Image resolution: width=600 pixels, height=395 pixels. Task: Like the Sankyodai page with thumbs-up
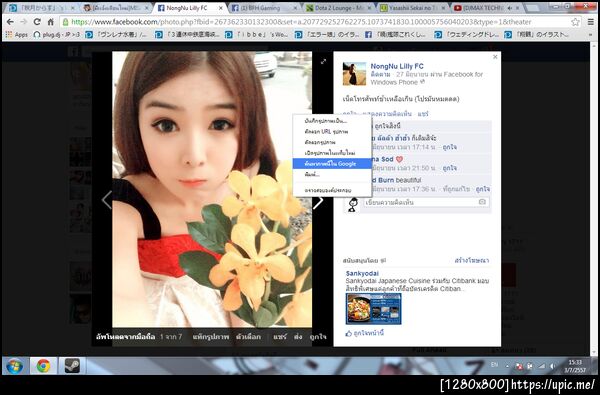365,333
